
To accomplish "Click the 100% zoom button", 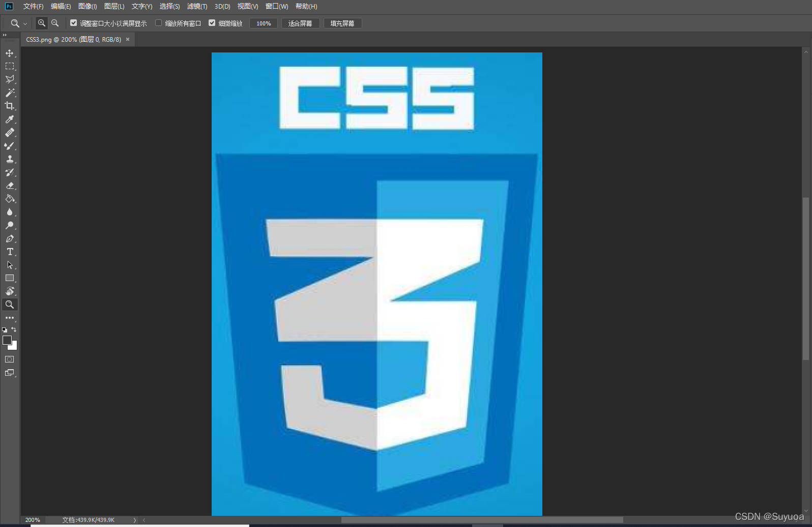I will (x=264, y=23).
